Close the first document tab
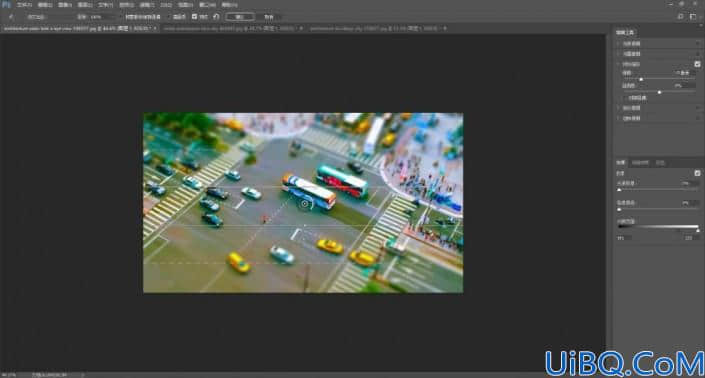The width and height of the screenshot is (705, 378). pyautogui.click(x=155, y=28)
